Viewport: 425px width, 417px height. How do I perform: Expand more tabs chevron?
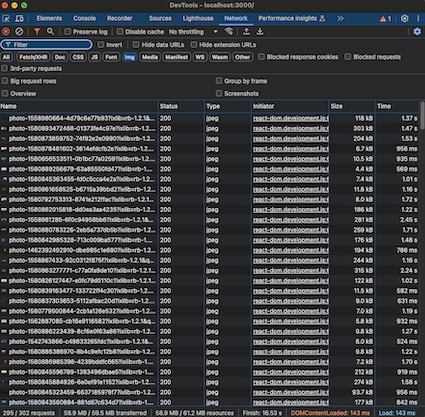tap(340, 19)
